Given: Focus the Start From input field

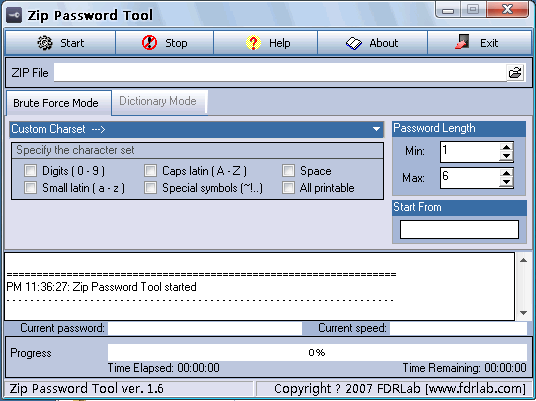Looking at the screenshot, I should click(459, 229).
